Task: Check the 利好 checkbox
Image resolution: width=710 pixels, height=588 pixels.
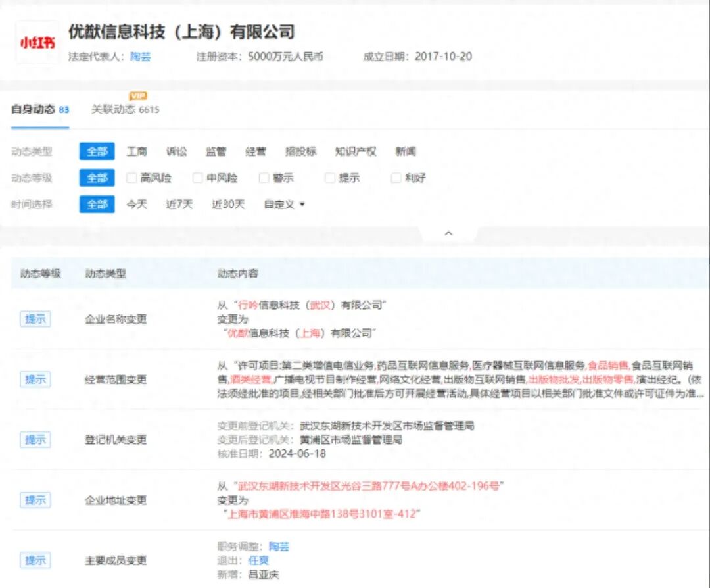Action: pos(396,178)
